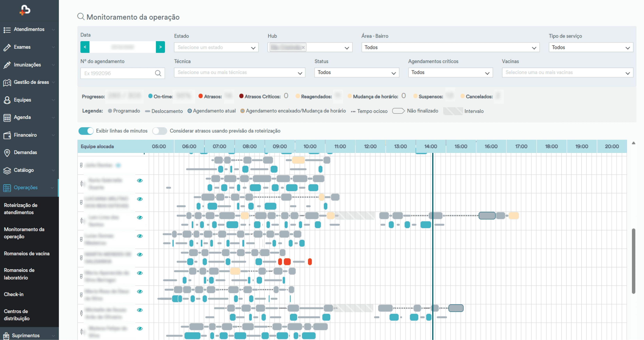Go to previous date with arrow button

tap(85, 47)
